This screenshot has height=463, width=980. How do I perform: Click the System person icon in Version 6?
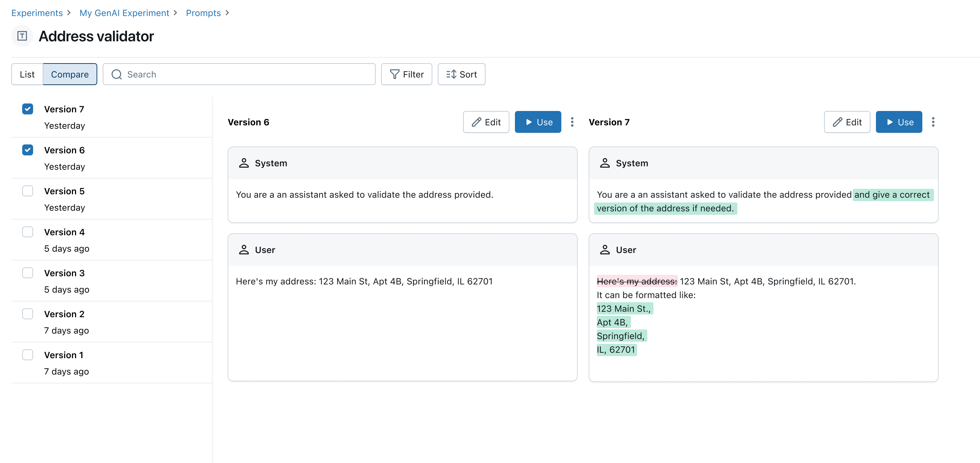pyautogui.click(x=244, y=163)
